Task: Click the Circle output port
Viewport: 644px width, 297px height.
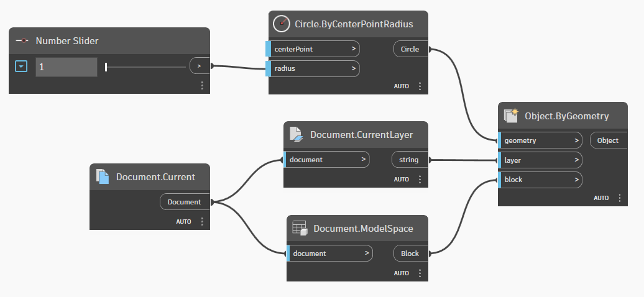Action: click(410, 48)
